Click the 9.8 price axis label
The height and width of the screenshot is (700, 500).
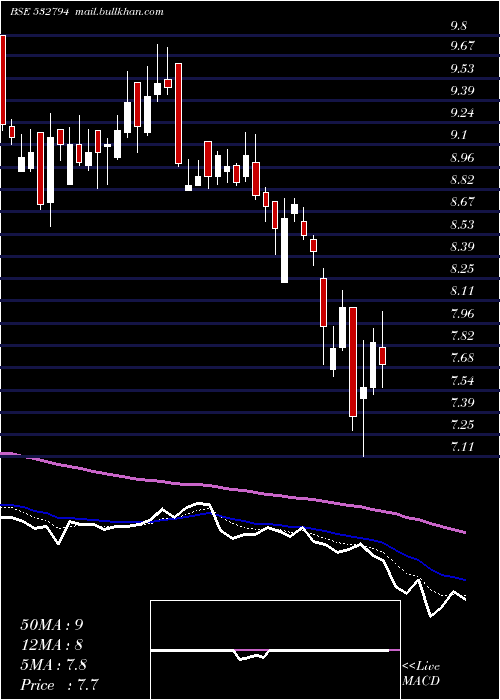coord(458,26)
